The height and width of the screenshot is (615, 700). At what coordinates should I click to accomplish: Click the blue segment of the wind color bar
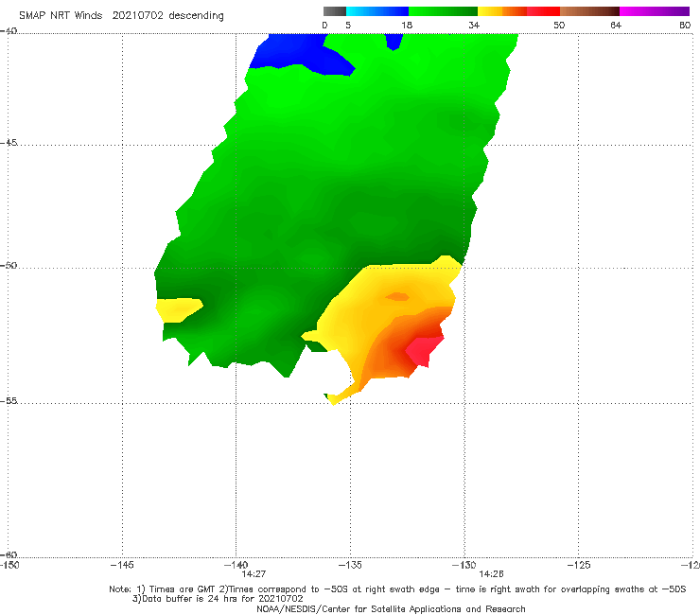click(x=377, y=11)
